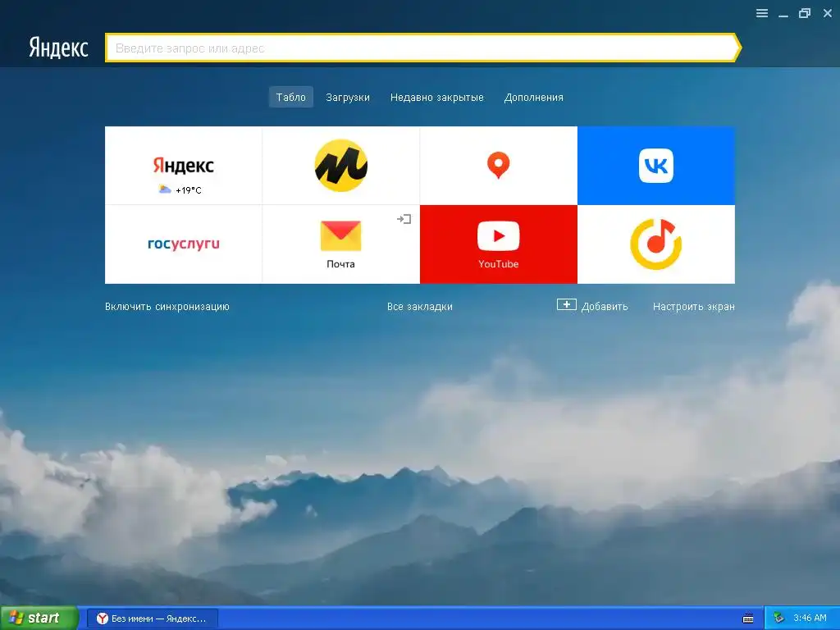The image size is (840, 630).
Task: Restore down the browser window
Action: pos(805,13)
